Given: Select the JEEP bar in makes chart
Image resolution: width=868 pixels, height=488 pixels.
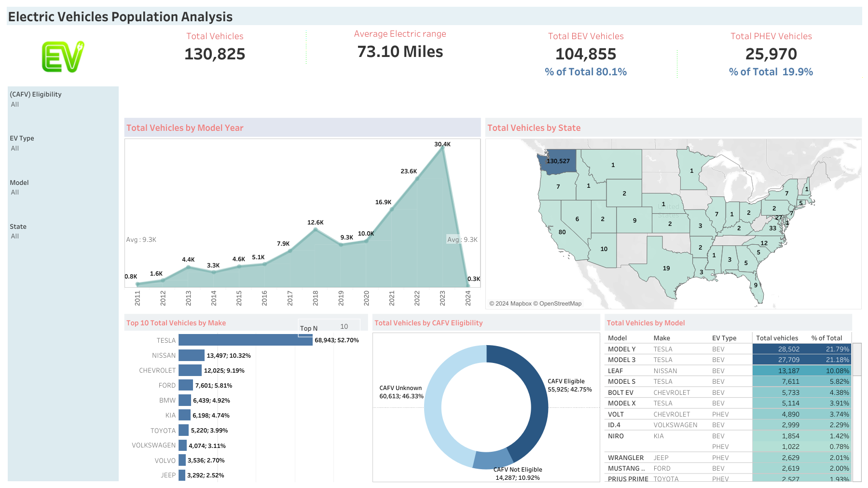Looking at the screenshot, I should [x=182, y=475].
